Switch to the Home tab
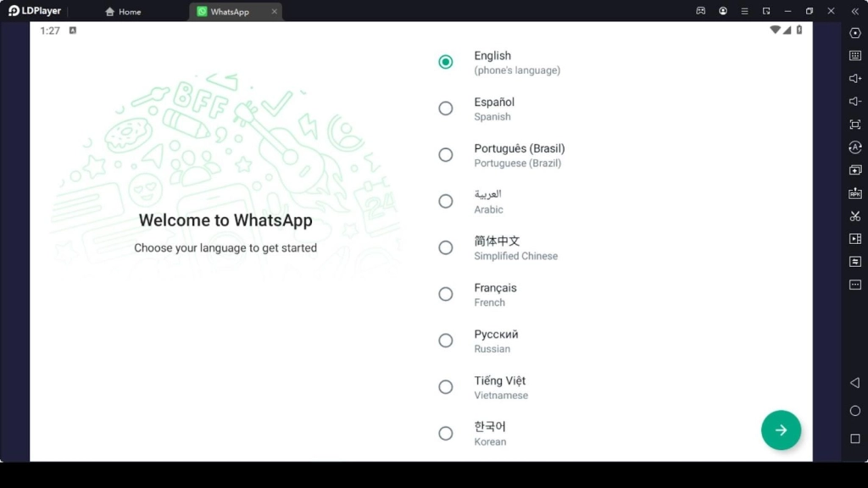The image size is (868, 488). [123, 12]
